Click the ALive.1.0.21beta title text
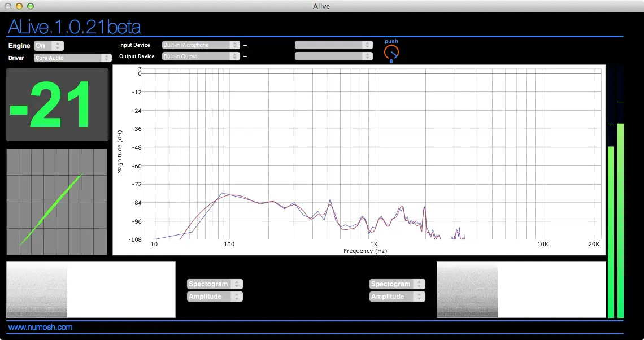This screenshot has height=340, width=644. (x=75, y=27)
